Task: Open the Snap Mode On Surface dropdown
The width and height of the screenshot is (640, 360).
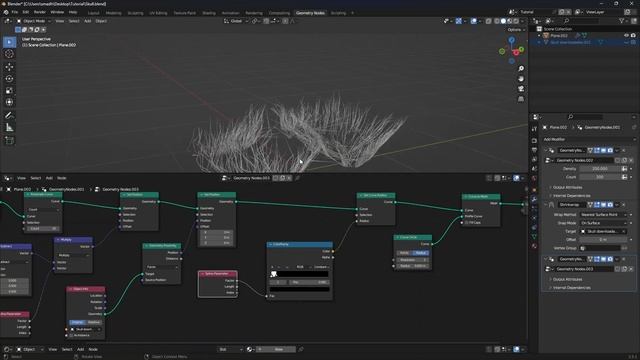Action: [603, 223]
